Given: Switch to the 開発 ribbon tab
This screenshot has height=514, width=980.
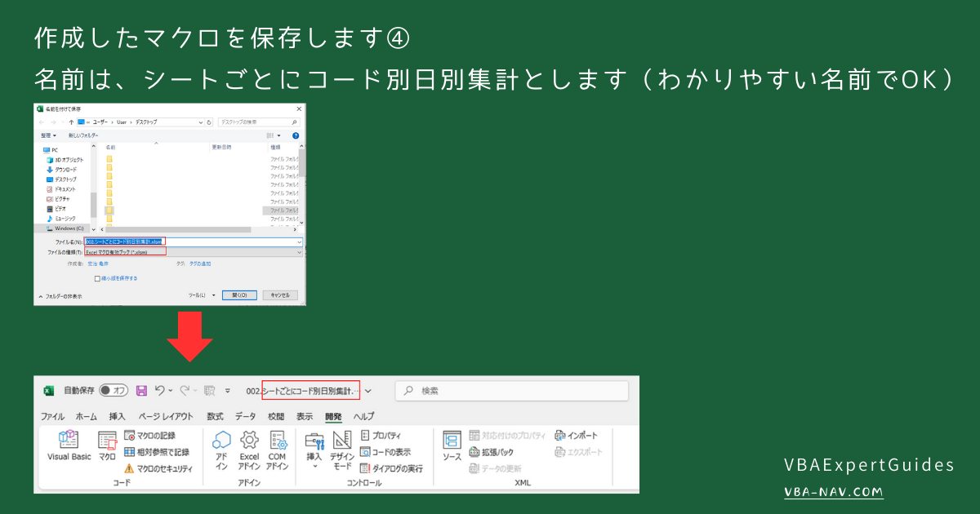Looking at the screenshot, I should point(335,414).
